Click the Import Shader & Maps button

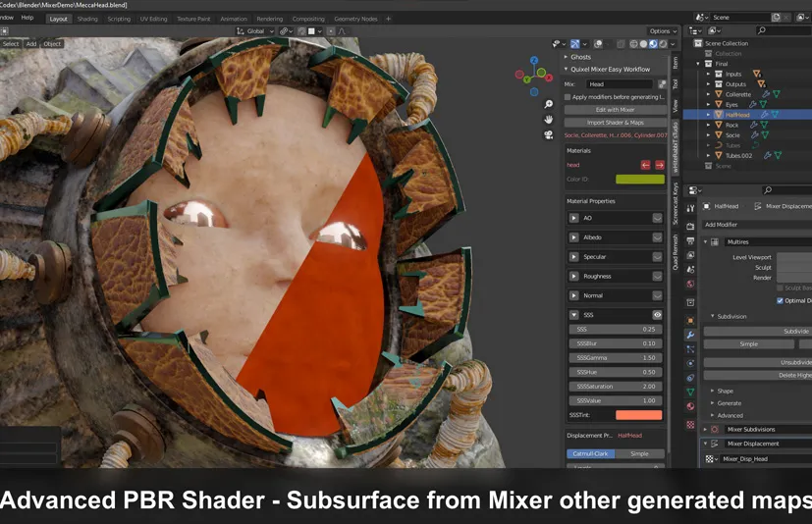[x=616, y=123]
